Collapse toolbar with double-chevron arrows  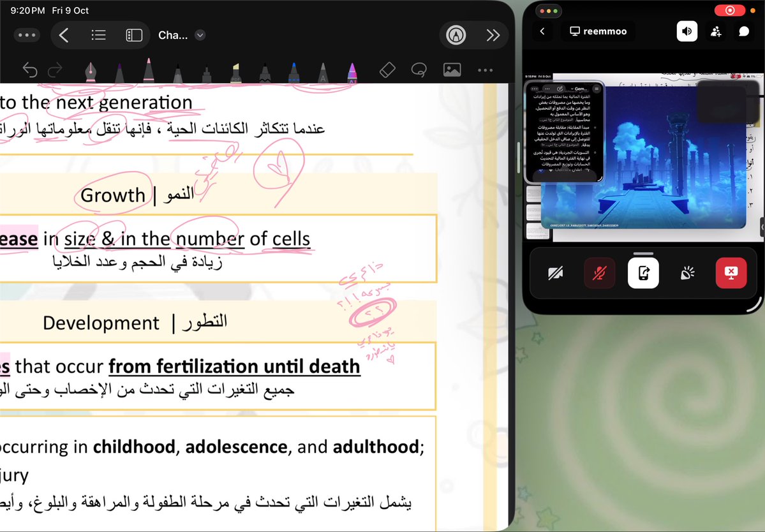pyautogui.click(x=493, y=35)
